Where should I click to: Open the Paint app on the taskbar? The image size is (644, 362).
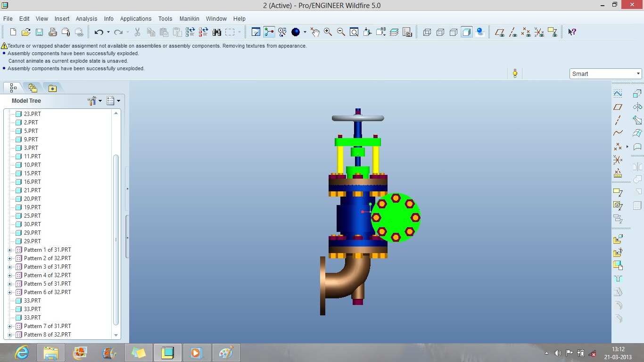[226, 353]
